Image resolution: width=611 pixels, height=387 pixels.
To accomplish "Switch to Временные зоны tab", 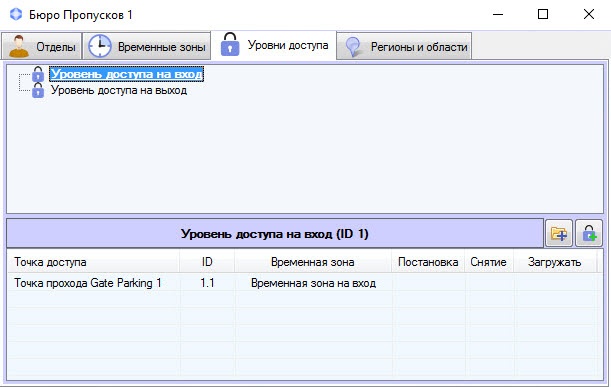I will click(x=147, y=46).
